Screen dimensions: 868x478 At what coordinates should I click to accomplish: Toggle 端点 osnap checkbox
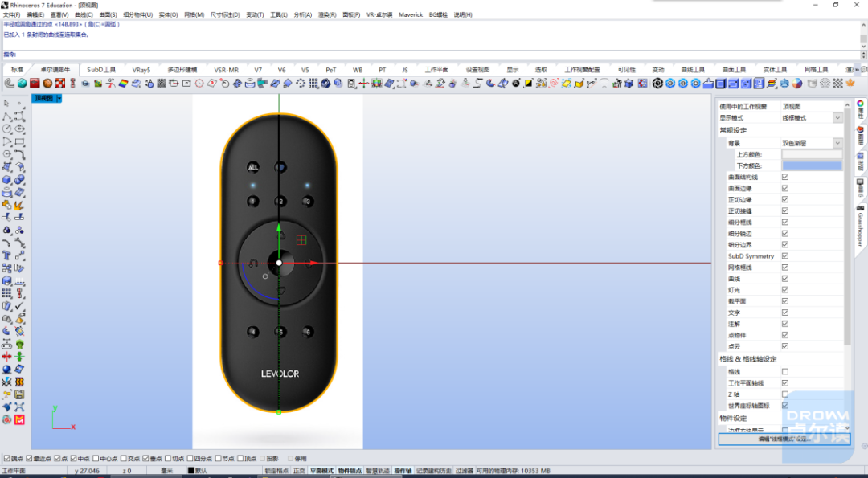(x=6, y=459)
